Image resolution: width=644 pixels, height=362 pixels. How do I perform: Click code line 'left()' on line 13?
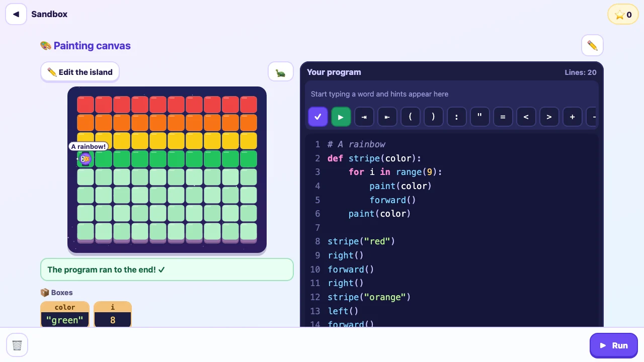pos(343,311)
